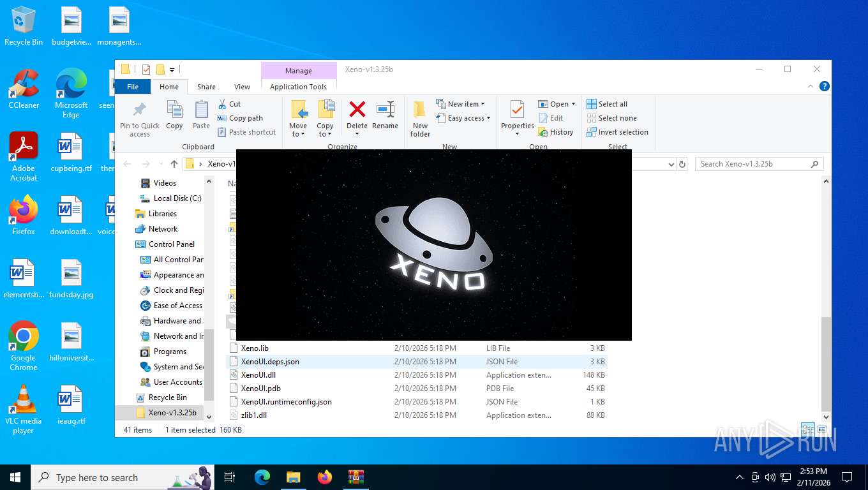The image size is (868, 490).
Task: Show hidden system tray icons
Action: pyautogui.click(x=740, y=477)
